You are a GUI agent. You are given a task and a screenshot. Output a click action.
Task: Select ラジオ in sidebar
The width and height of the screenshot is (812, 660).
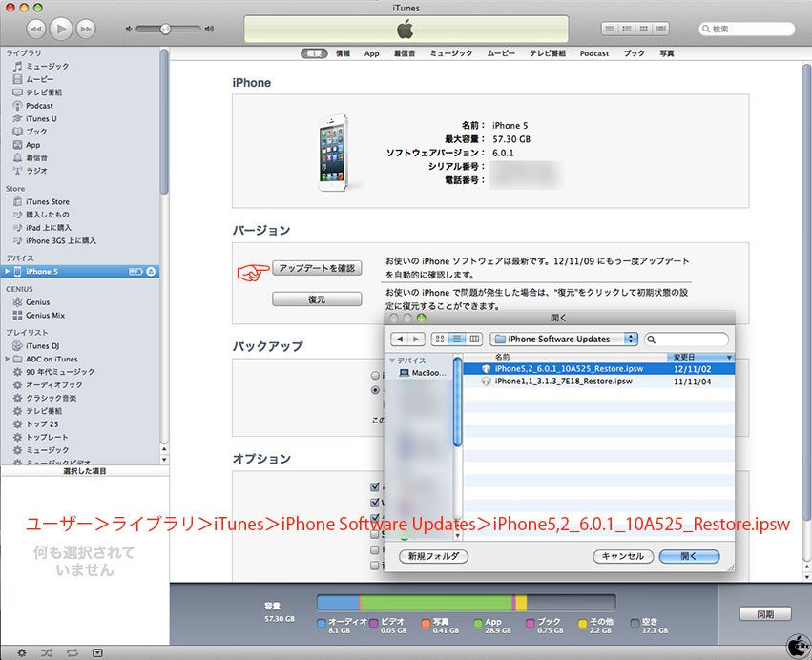click(36, 171)
